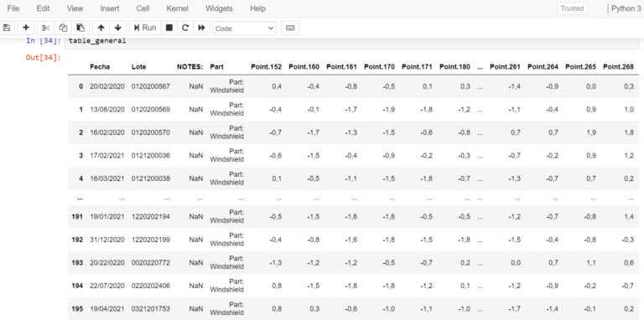Move the selected cell up
The image size is (644, 320).
tap(101, 28)
